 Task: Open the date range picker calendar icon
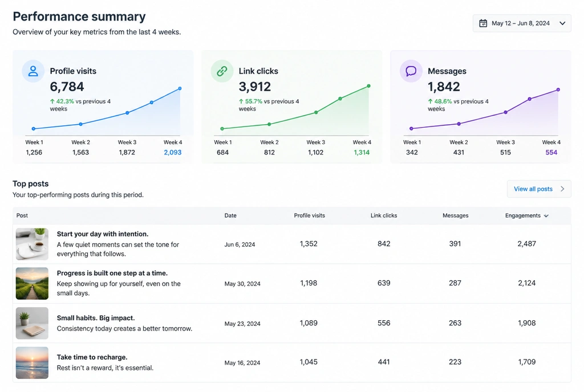[482, 23]
